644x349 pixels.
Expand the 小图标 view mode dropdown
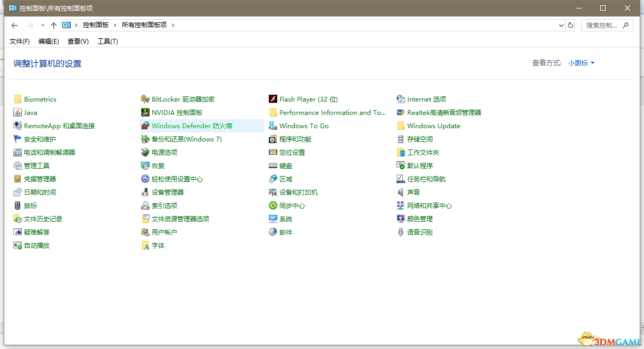coord(581,63)
